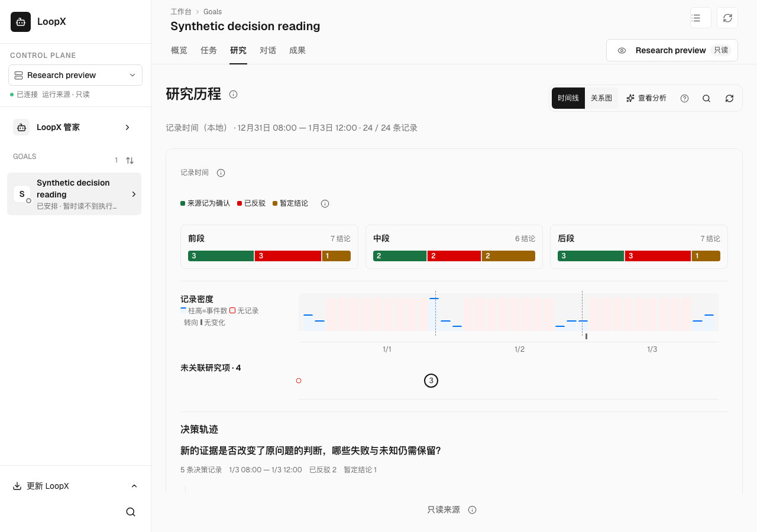Click the 已反驳 2 summary text
The height and width of the screenshot is (532, 757).
point(323,470)
